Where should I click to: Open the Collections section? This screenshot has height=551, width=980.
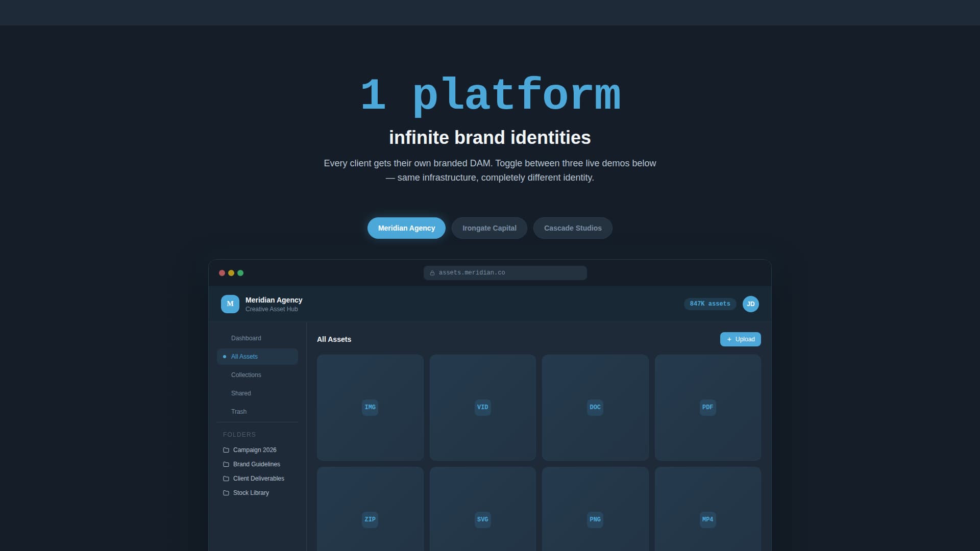[x=246, y=374]
